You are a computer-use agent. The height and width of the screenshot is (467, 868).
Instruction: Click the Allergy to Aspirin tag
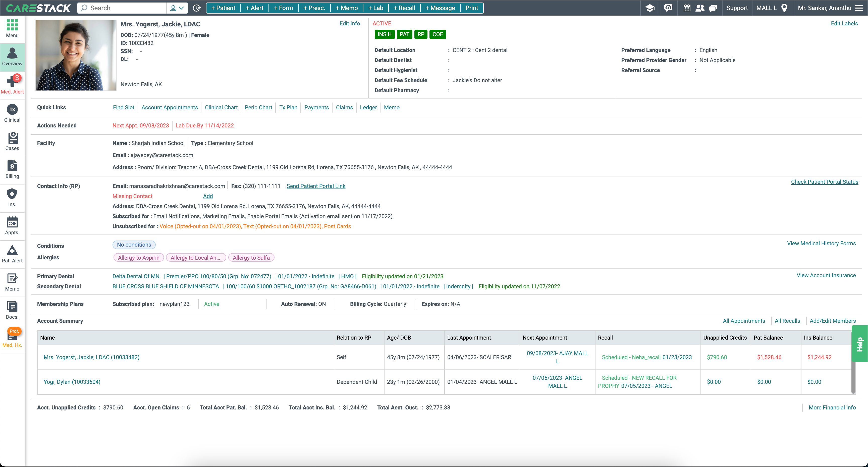(x=138, y=258)
